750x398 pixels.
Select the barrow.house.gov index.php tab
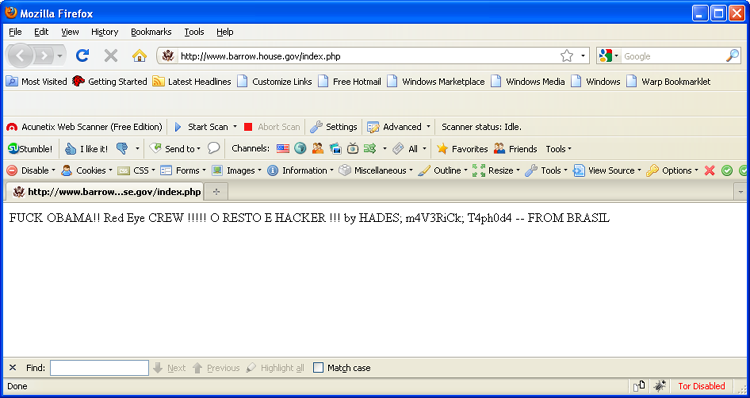(x=105, y=192)
